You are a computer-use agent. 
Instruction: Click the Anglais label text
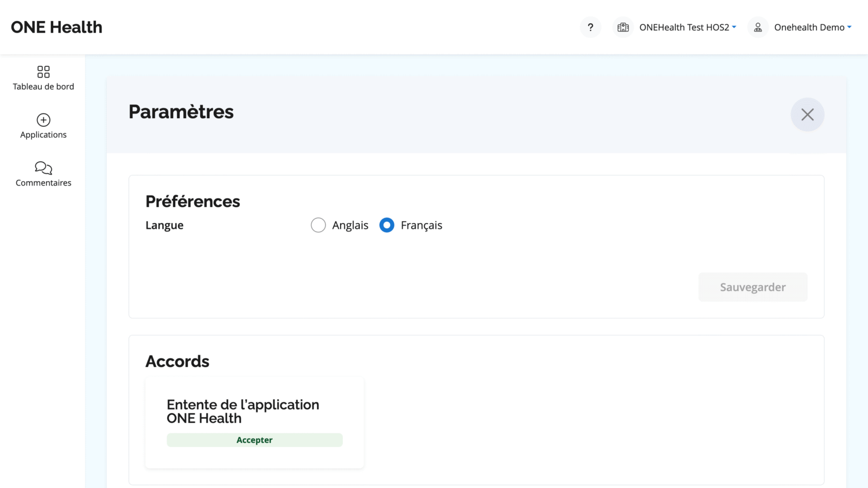click(350, 225)
